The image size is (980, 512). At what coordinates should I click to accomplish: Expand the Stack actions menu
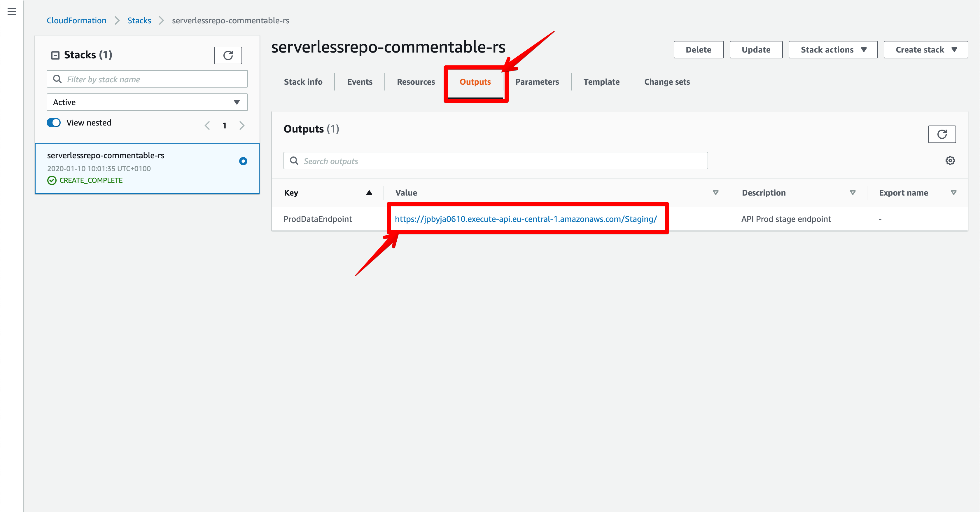click(x=832, y=50)
